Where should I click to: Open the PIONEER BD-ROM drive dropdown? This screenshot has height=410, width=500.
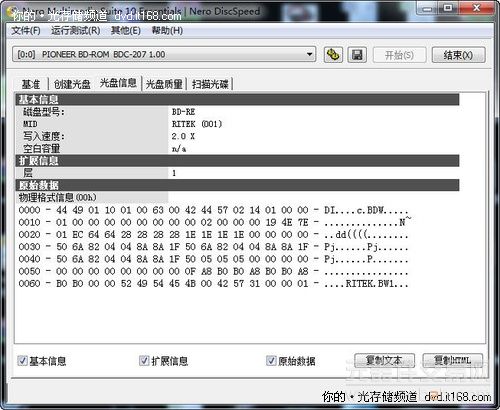[x=164, y=54]
